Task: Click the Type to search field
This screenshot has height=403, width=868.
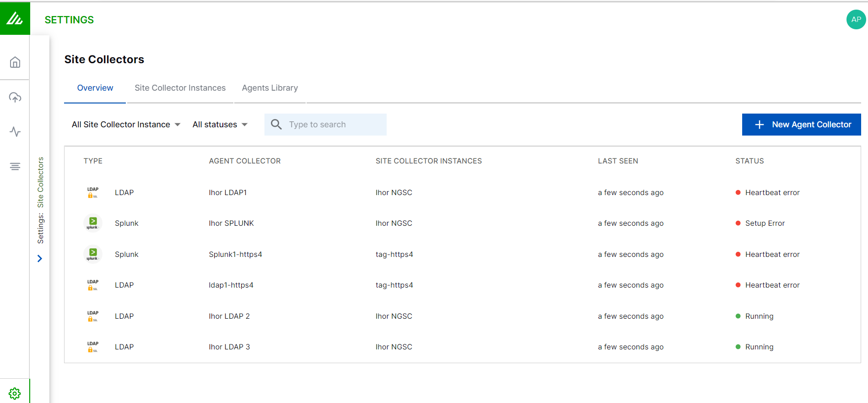Action: point(325,125)
